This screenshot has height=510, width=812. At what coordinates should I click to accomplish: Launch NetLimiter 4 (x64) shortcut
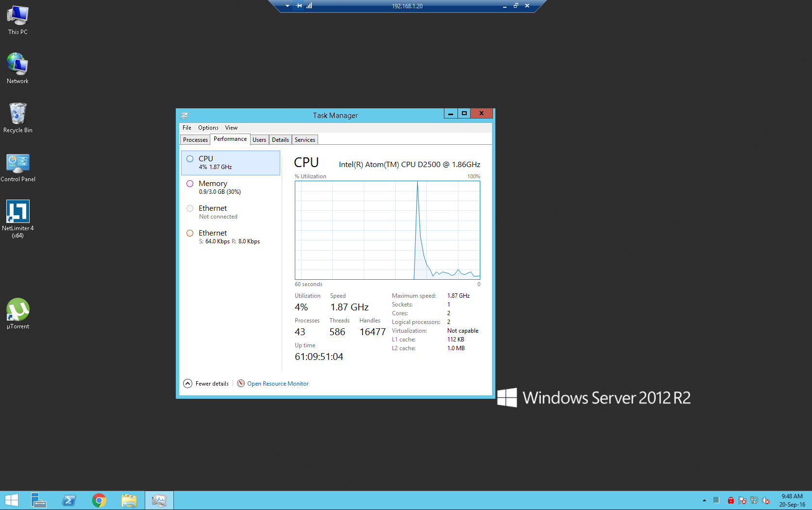pos(18,219)
